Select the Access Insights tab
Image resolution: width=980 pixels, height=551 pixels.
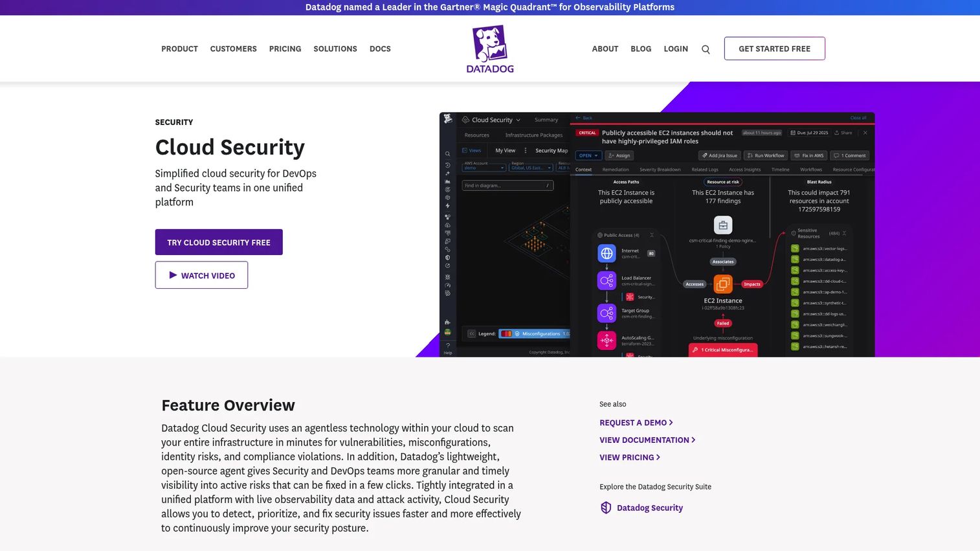[x=745, y=170]
